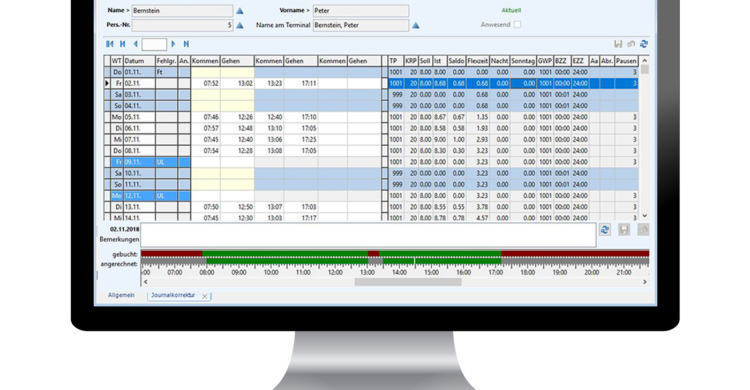This screenshot has width=750, height=390.
Task: Tick row selector checkbox for Mo 05.11.
Action: (x=107, y=117)
